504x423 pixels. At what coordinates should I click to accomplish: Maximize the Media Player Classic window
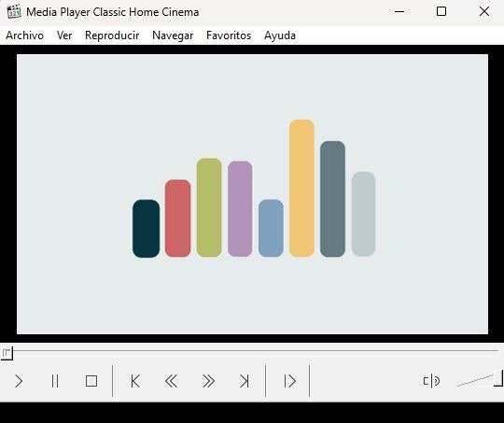[441, 12]
